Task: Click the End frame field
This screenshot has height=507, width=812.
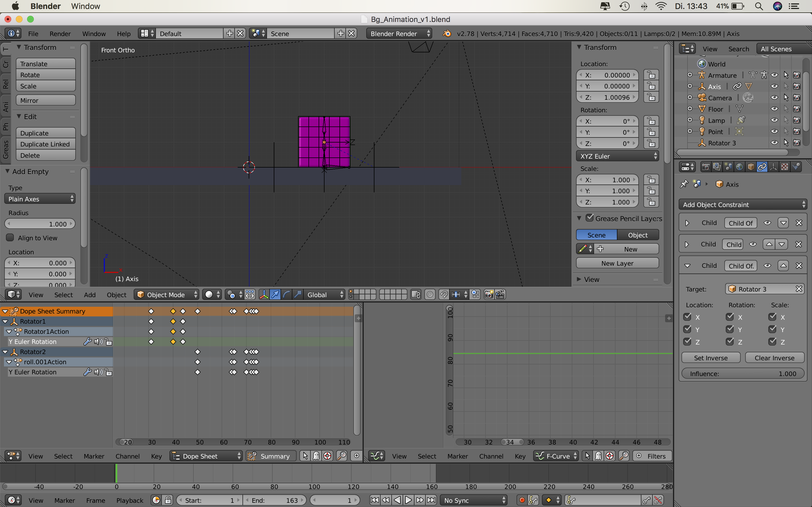Action: coord(274,500)
